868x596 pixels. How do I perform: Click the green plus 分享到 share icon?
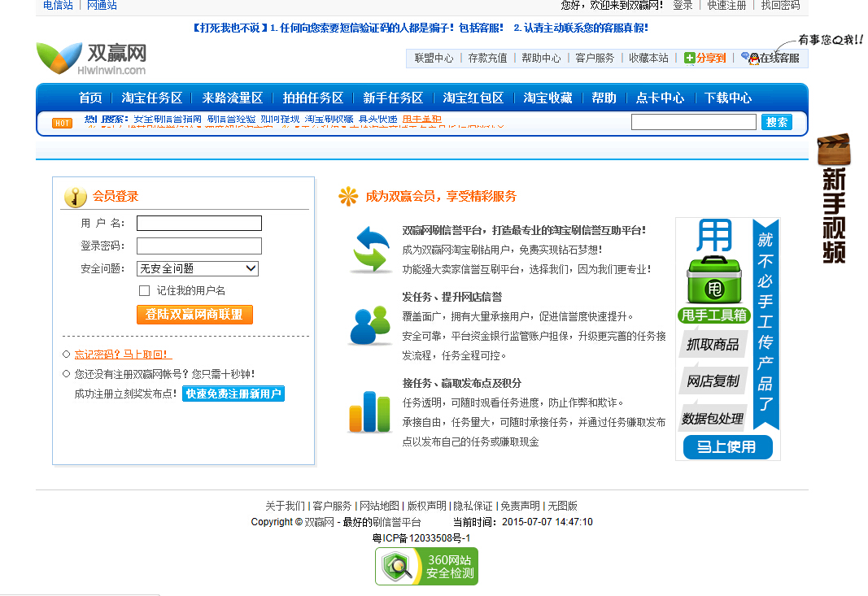[x=704, y=58]
